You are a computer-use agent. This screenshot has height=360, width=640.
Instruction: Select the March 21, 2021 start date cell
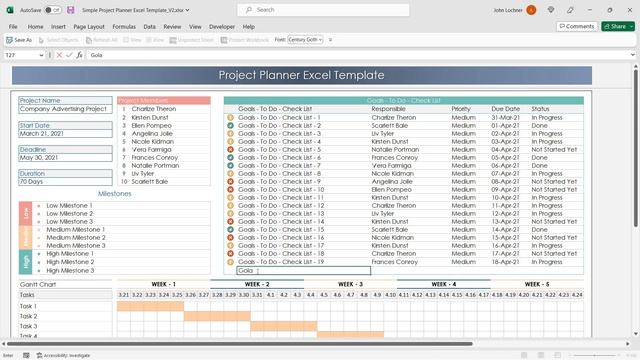[65, 133]
